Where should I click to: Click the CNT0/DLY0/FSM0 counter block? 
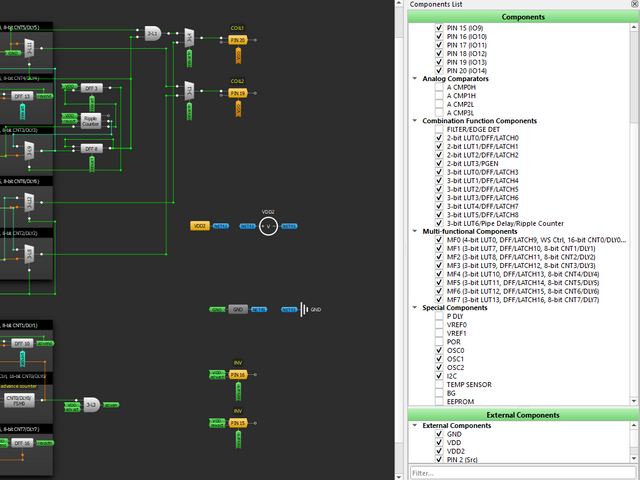[x=21, y=399]
